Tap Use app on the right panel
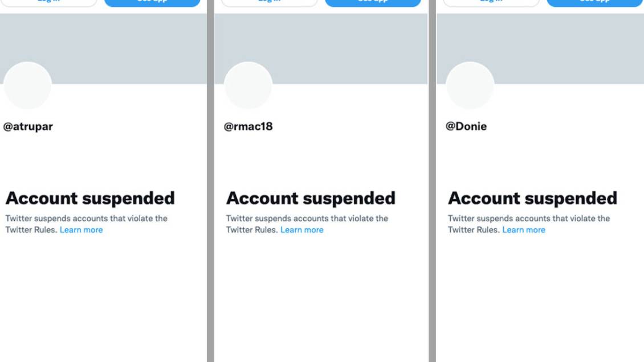Image resolution: width=644 pixels, height=362 pixels. point(594,3)
